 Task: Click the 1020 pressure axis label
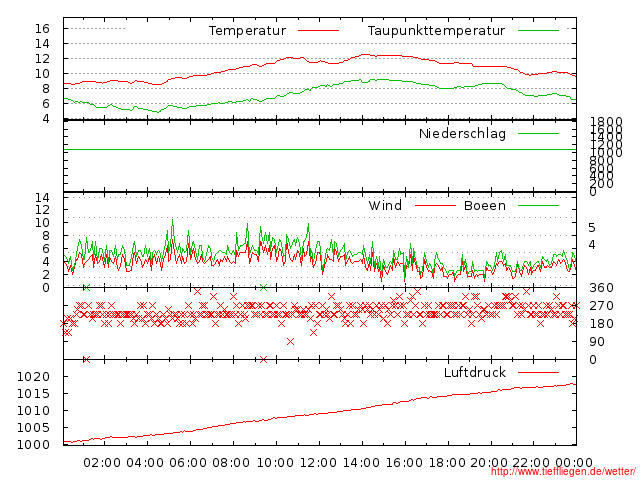(x=34, y=377)
